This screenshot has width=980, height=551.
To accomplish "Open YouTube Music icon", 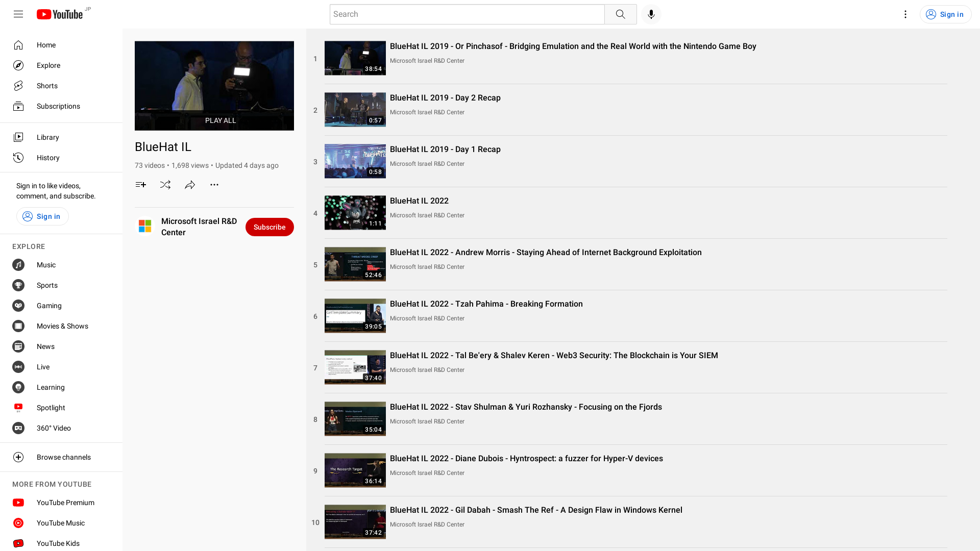I will point(18,523).
